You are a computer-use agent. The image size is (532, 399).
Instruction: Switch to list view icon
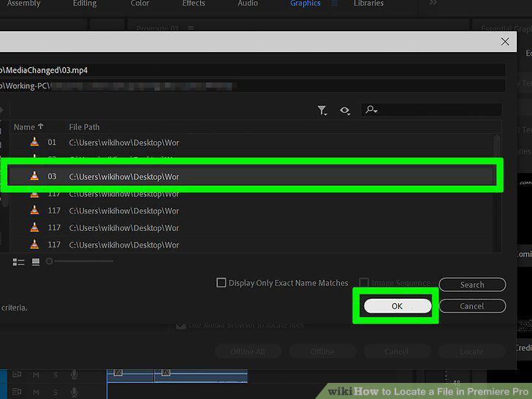(18, 262)
